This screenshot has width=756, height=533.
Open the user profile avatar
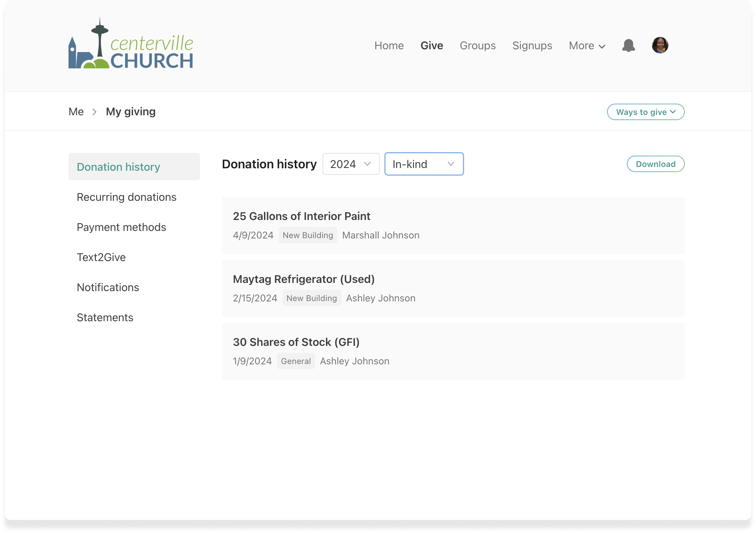(x=660, y=45)
